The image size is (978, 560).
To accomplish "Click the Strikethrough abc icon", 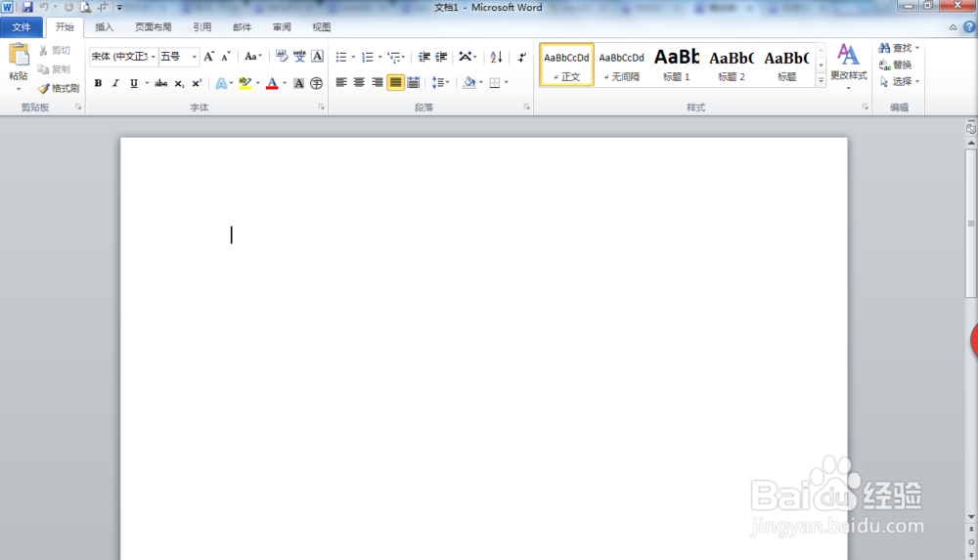I will (161, 83).
